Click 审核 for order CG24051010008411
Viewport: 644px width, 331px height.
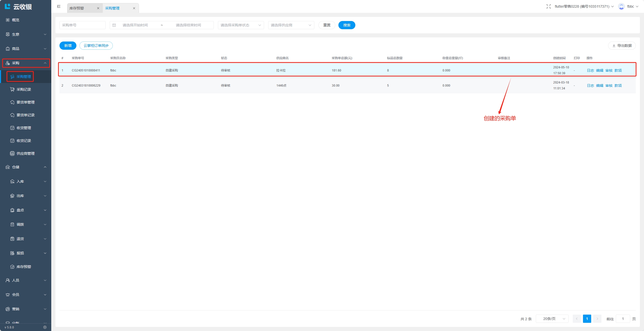pyautogui.click(x=609, y=70)
